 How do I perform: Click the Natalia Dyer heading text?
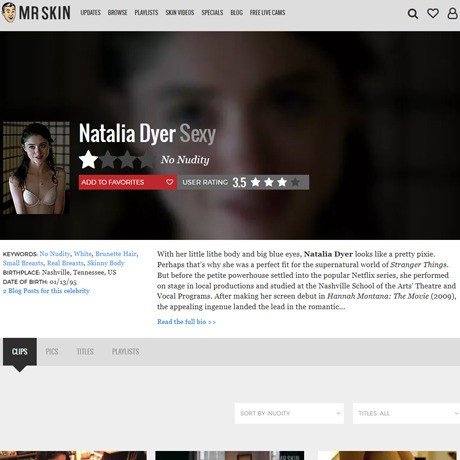(x=127, y=134)
